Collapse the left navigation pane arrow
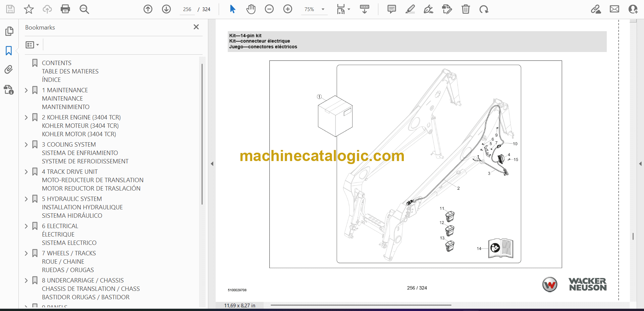The width and height of the screenshot is (644, 311). 212,164
